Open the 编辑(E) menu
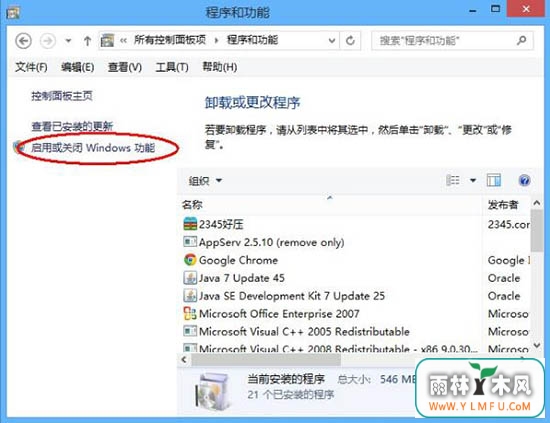Screen dimensions: 550x423 point(78,67)
